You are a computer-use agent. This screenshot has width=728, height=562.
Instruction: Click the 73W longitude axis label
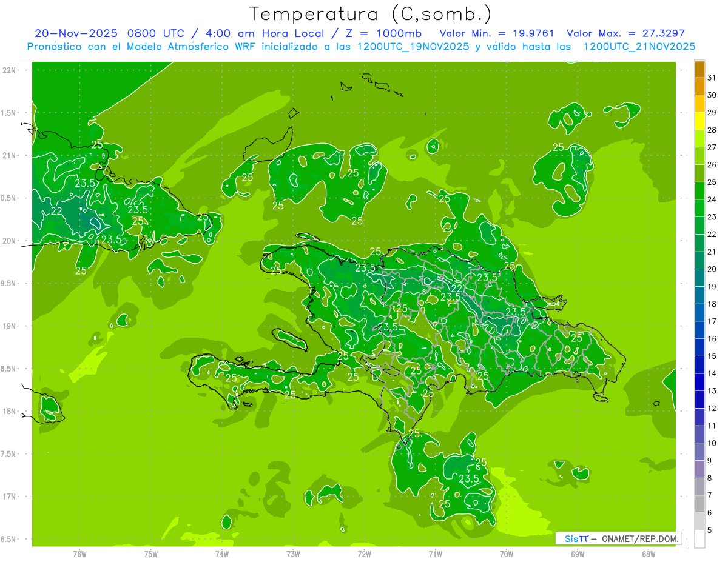[x=293, y=554]
